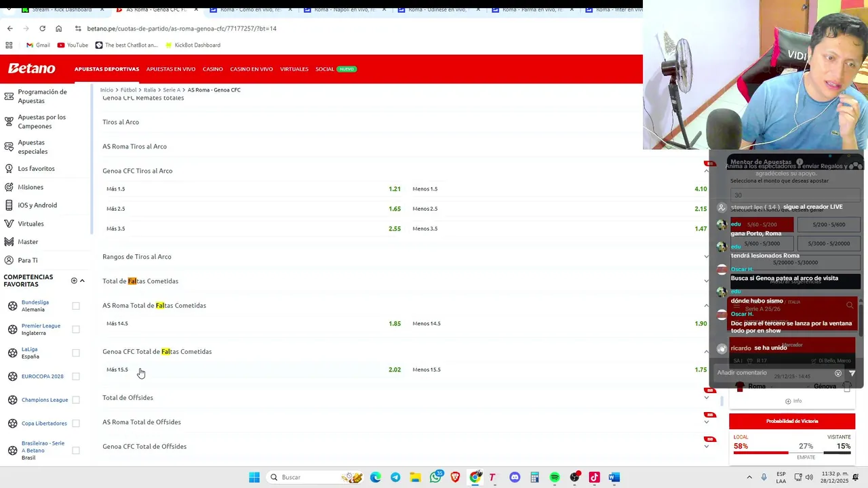Open the Fútbol breadcrumb link
This screenshot has height=488, width=868.
tap(128, 89)
